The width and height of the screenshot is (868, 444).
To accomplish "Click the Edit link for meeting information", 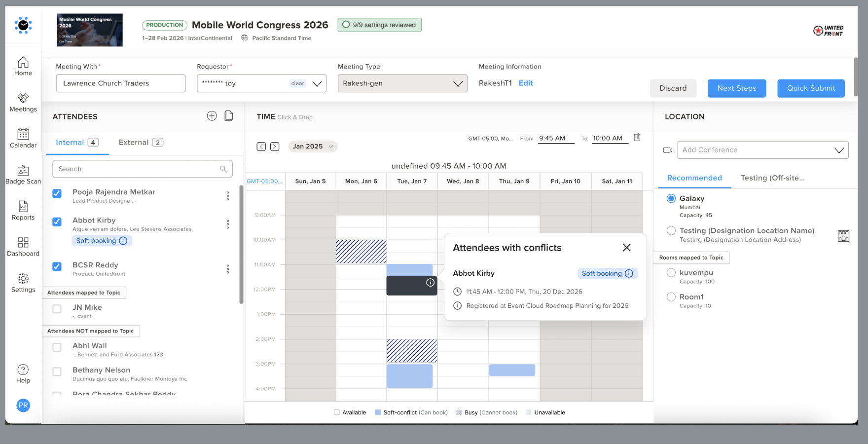I will 526,83.
